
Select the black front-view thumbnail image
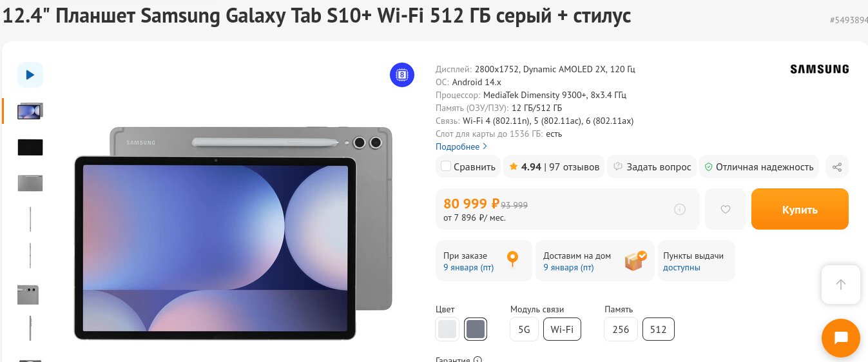click(x=30, y=147)
